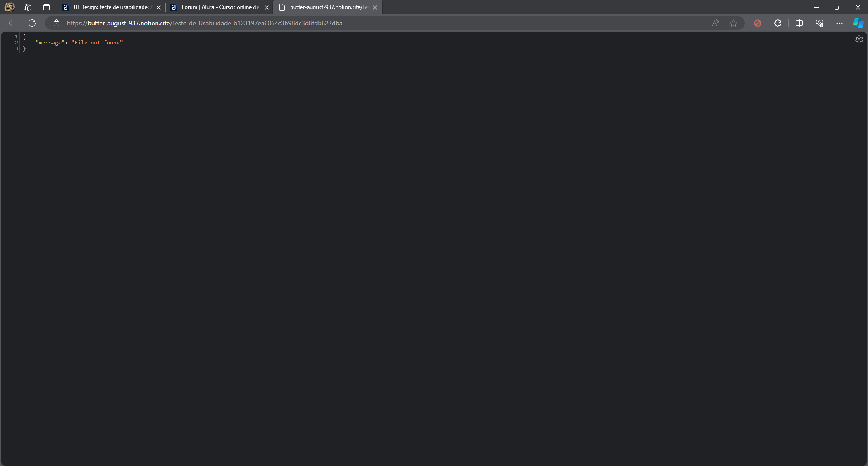Click line number 3 in the gutter
This screenshot has height=466, width=868.
pos(16,48)
